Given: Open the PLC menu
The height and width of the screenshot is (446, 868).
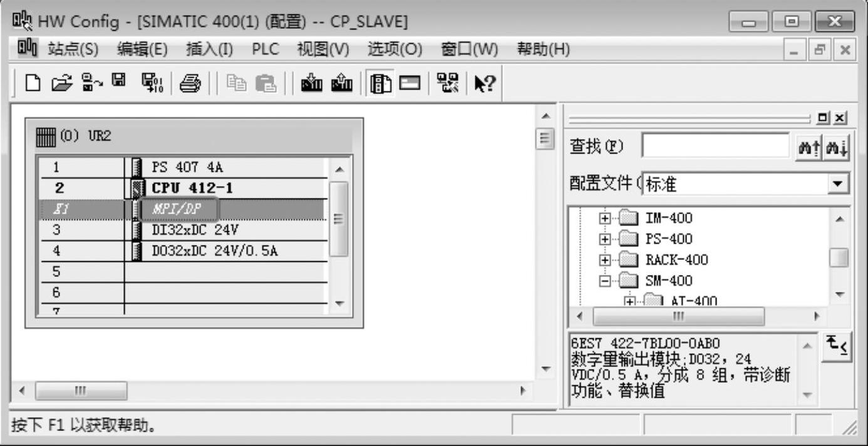Looking at the screenshot, I should [265, 48].
